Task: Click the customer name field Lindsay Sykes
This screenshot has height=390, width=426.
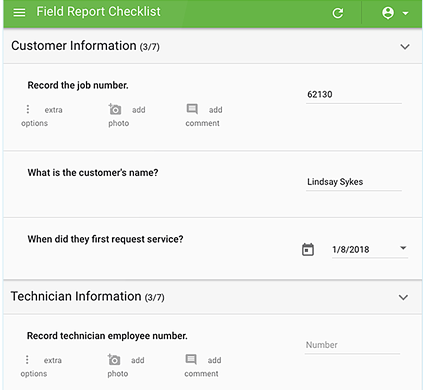Action: point(354,183)
